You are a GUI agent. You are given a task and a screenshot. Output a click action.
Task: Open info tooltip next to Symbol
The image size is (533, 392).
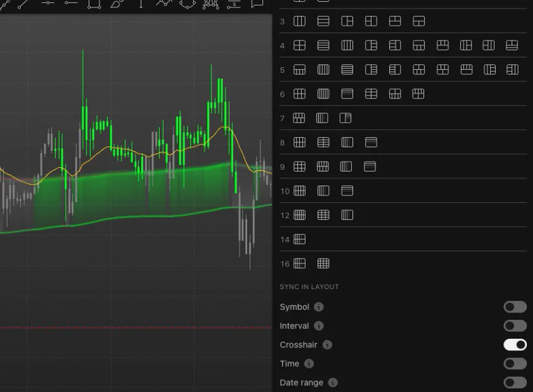(319, 307)
